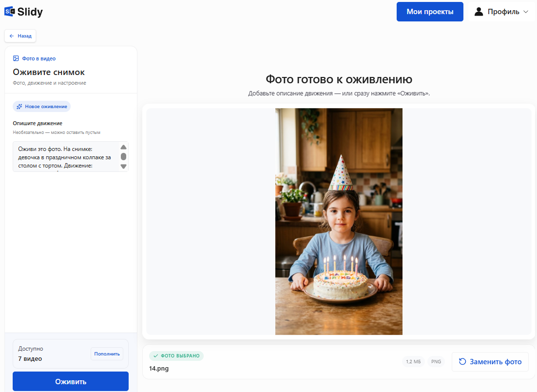The width and height of the screenshot is (537, 392).
Task: Replace photo using Заменить фото
Action: (490, 362)
